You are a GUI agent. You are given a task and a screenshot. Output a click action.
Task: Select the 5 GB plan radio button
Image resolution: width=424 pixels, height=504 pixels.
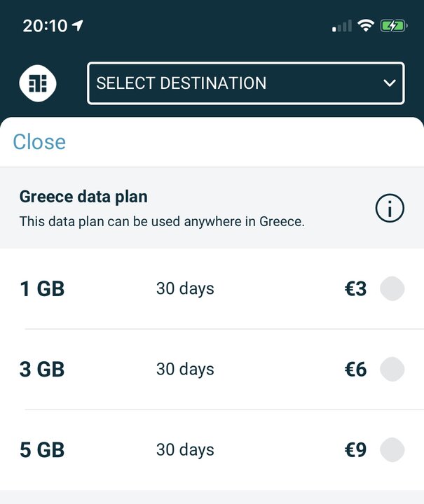tap(392, 449)
